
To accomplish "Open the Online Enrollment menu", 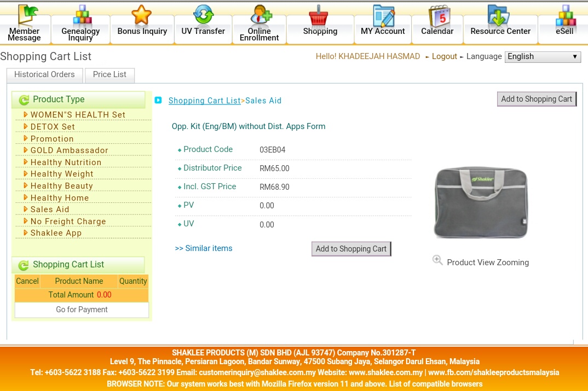I will pyautogui.click(x=260, y=34).
